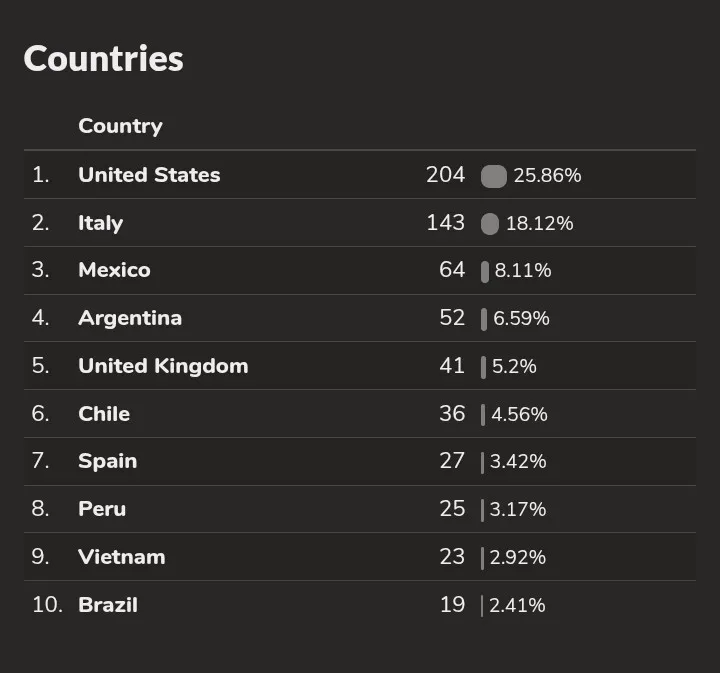Viewport: 720px width, 673px height.
Task: Open Spain country details
Action: (x=107, y=461)
